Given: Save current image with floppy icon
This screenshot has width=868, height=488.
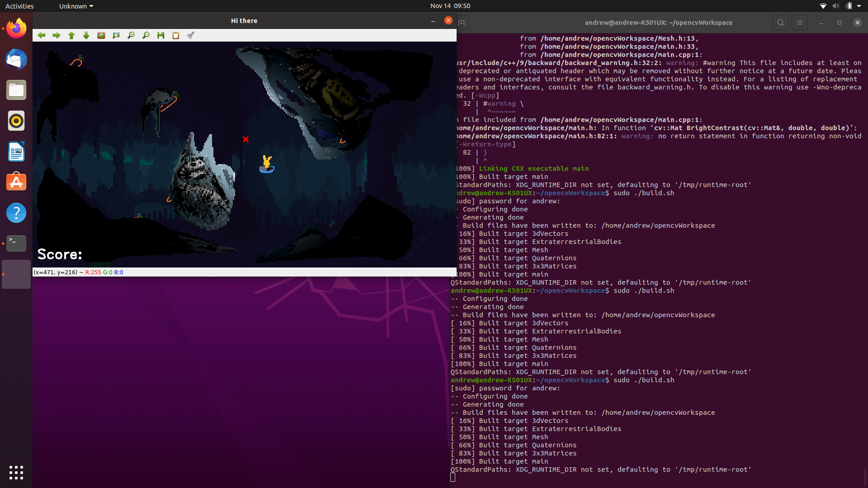Looking at the screenshot, I should pos(161,35).
